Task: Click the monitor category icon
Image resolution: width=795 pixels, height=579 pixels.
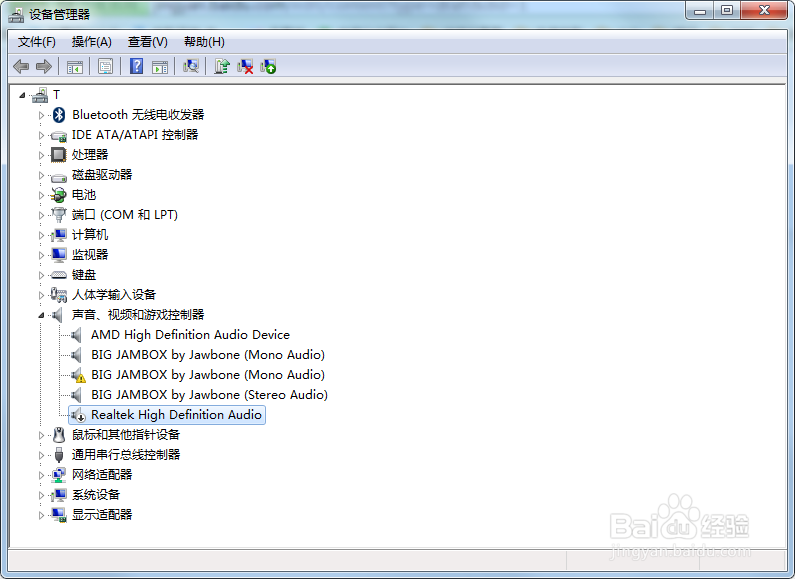Action: tap(59, 255)
